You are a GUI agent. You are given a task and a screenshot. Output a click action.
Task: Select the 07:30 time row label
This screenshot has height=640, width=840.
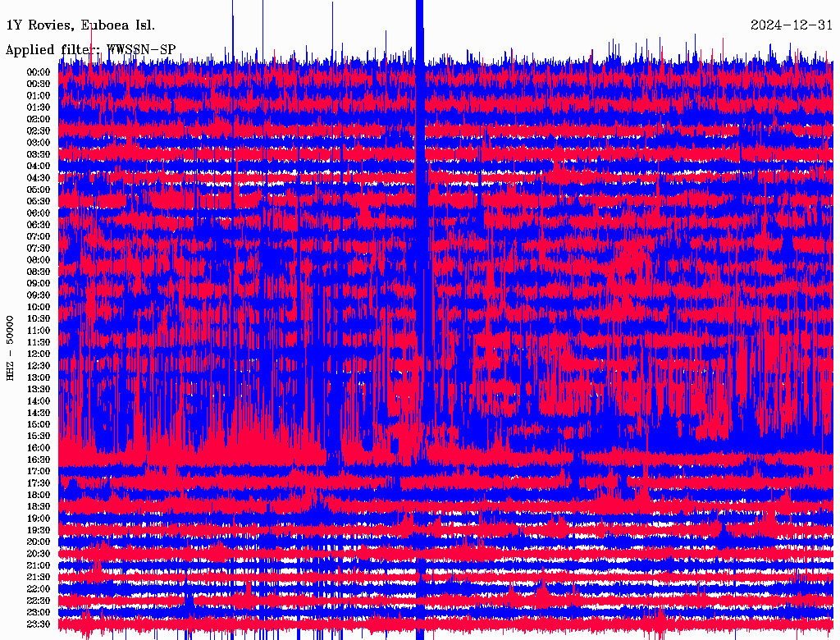(x=39, y=249)
